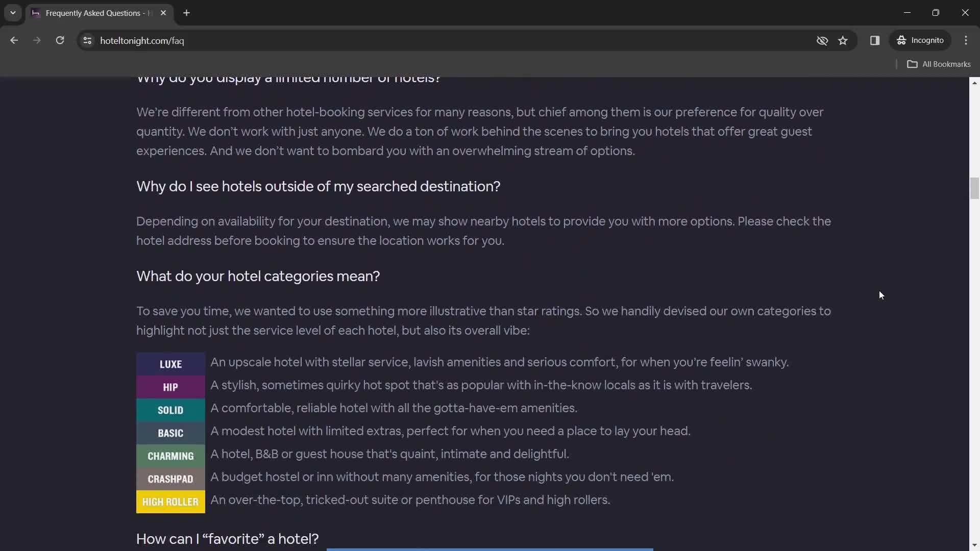Click the back navigation arrow icon
Image resolution: width=980 pixels, height=551 pixels.
(15, 40)
